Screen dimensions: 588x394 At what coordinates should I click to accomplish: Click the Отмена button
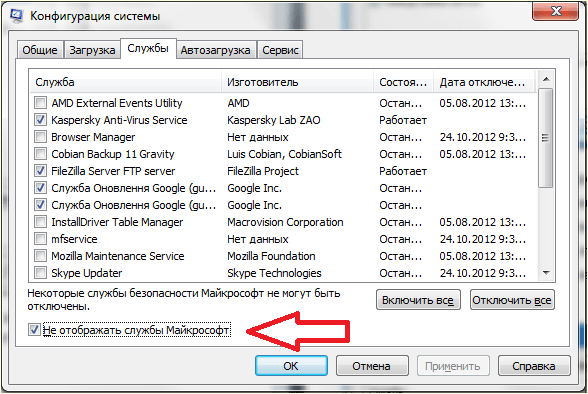coord(372,366)
